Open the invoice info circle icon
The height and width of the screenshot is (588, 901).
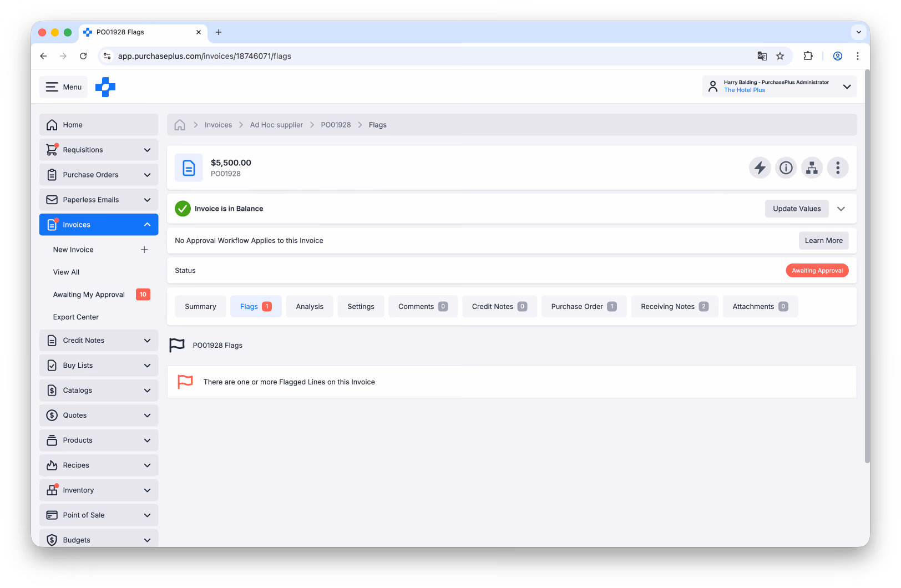pos(786,168)
